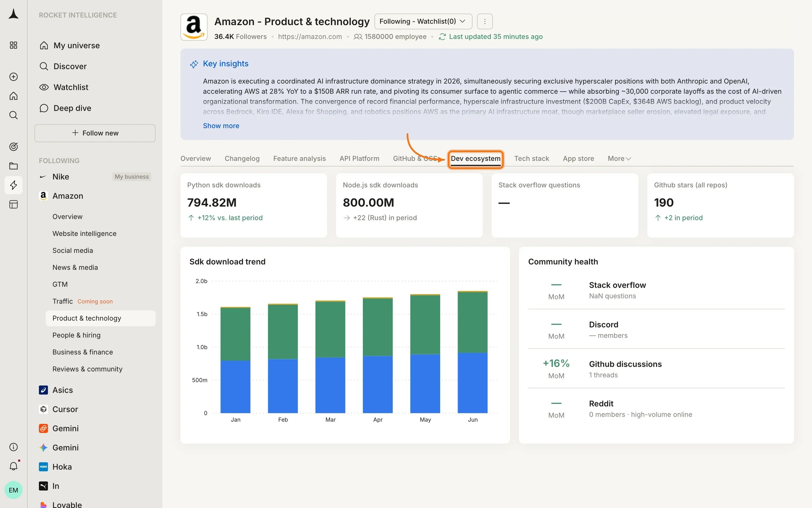
Task: Click the refresh icon near Last updated
Action: [x=442, y=37]
